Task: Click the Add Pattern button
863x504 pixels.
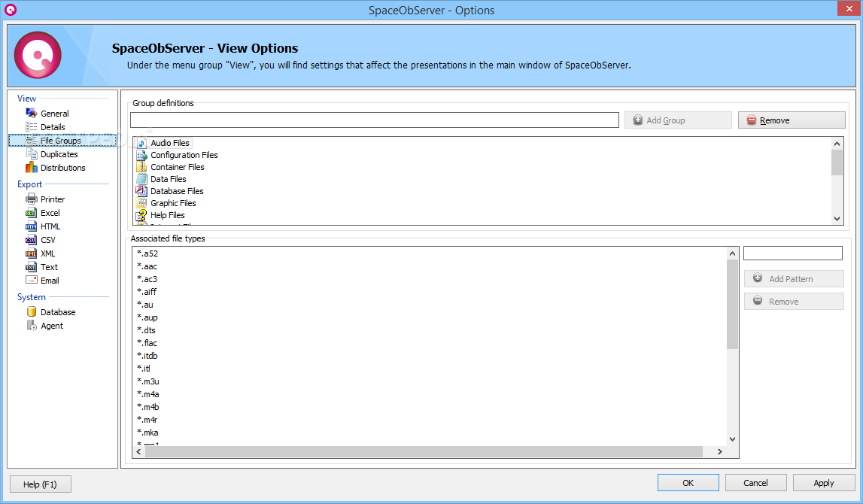Action: pyautogui.click(x=794, y=278)
